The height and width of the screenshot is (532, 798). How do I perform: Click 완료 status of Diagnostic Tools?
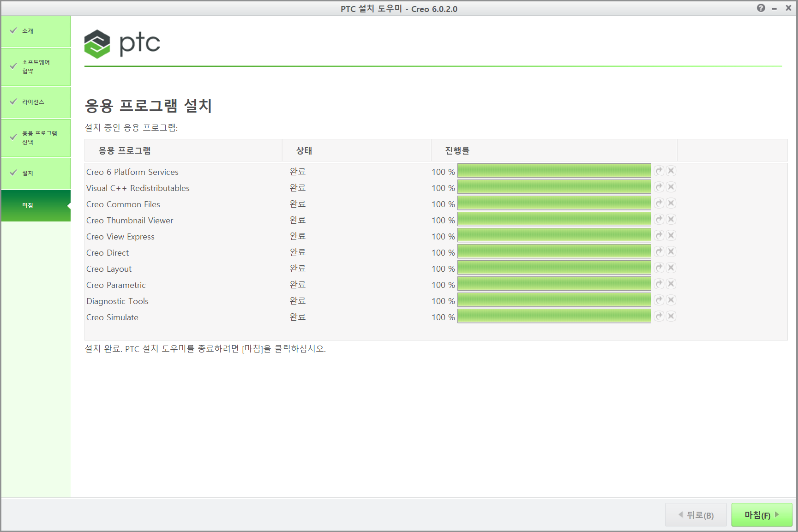(x=298, y=301)
